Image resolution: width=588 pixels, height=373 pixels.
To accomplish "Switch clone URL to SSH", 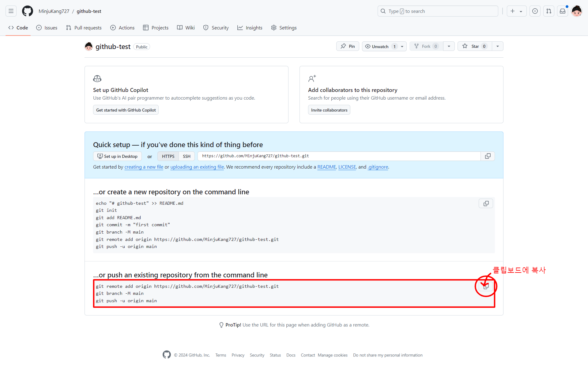I will coord(187,156).
